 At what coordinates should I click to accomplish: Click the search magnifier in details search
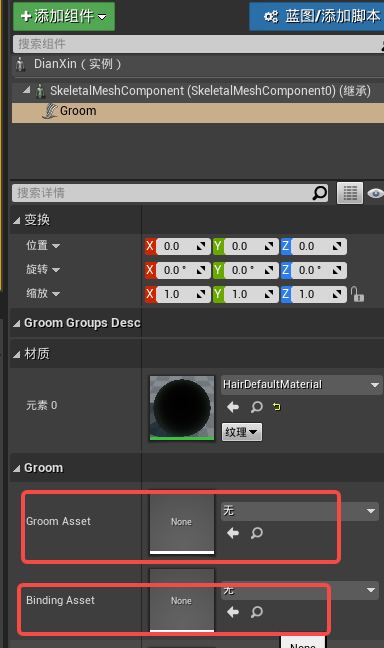pos(320,193)
